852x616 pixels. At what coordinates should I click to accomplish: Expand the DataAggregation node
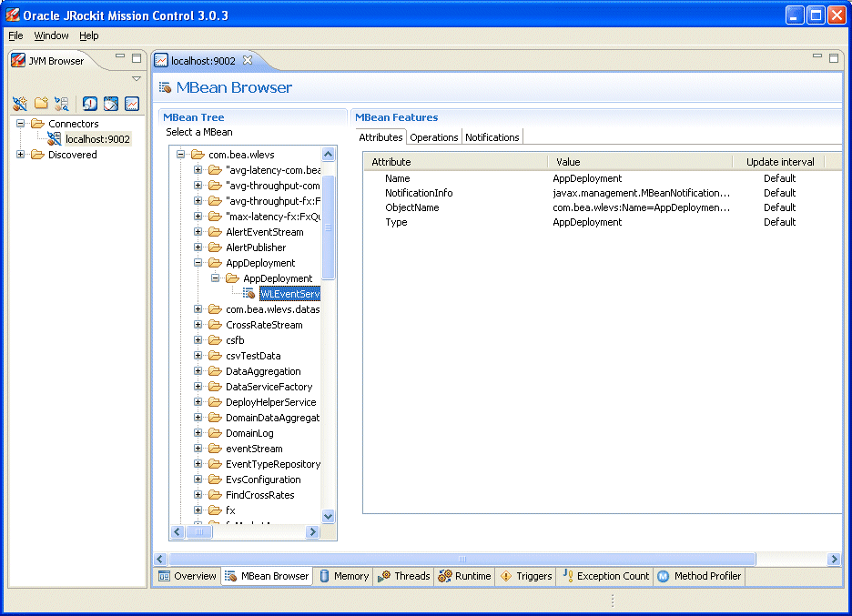198,371
